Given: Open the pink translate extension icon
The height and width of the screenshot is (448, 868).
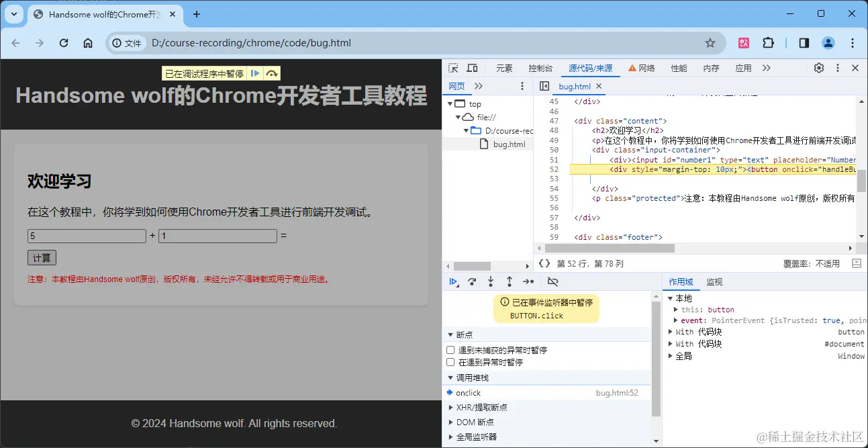Looking at the screenshot, I should (744, 43).
